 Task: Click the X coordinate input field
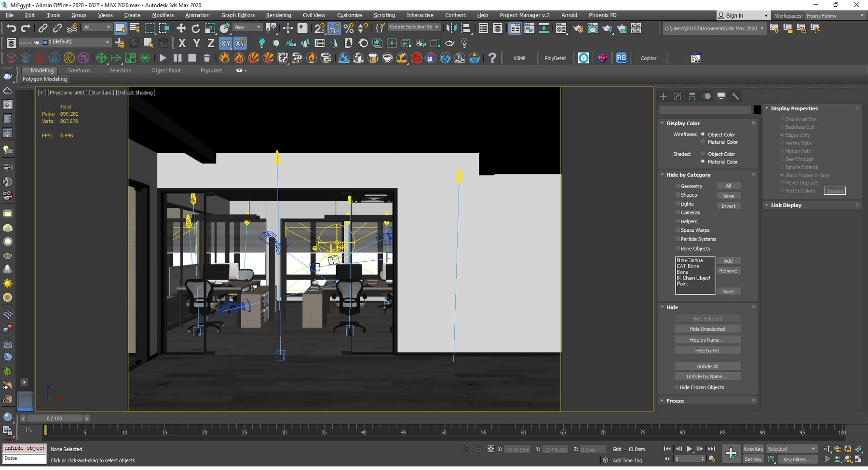pos(517,449)
